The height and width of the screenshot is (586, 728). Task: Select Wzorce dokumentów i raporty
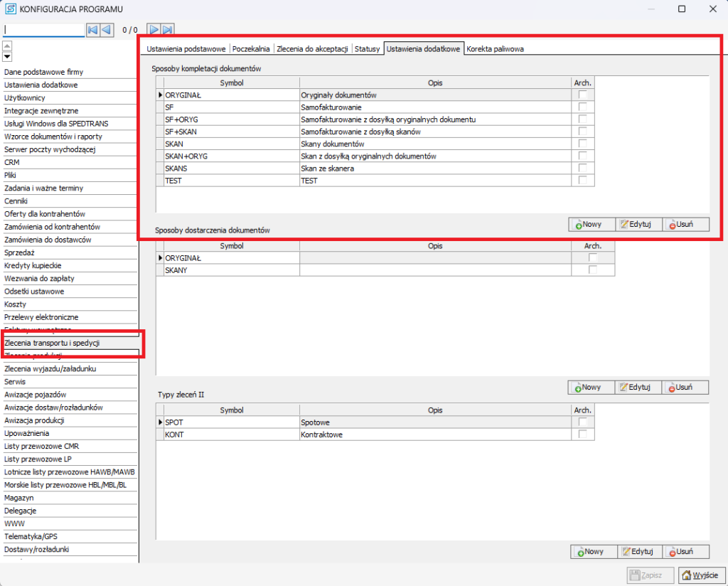(x=70, y=137)
